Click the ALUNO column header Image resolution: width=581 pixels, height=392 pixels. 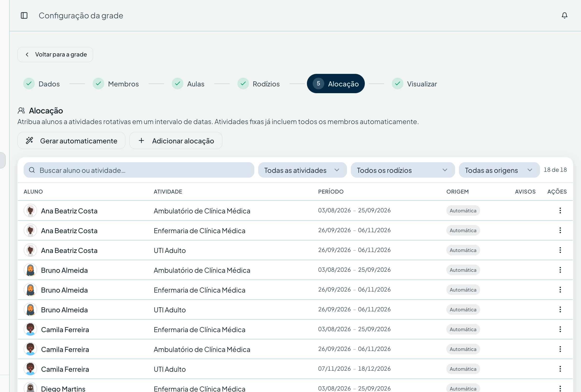[x=33, y=192]
